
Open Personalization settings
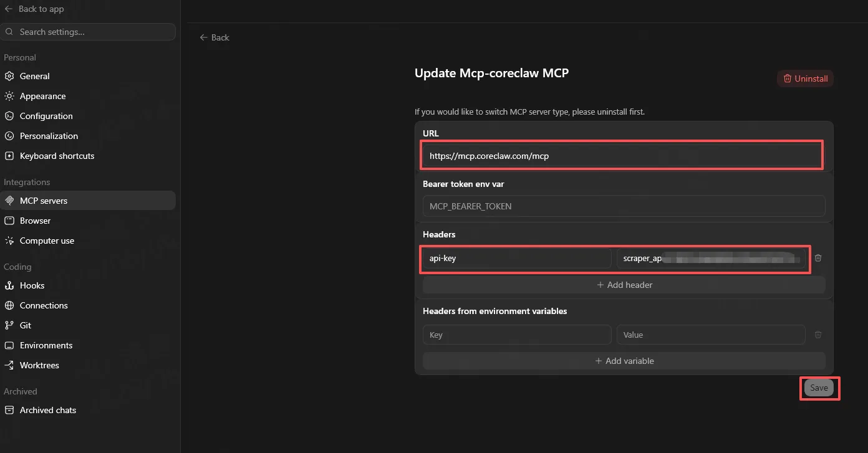tap(88, 136)
